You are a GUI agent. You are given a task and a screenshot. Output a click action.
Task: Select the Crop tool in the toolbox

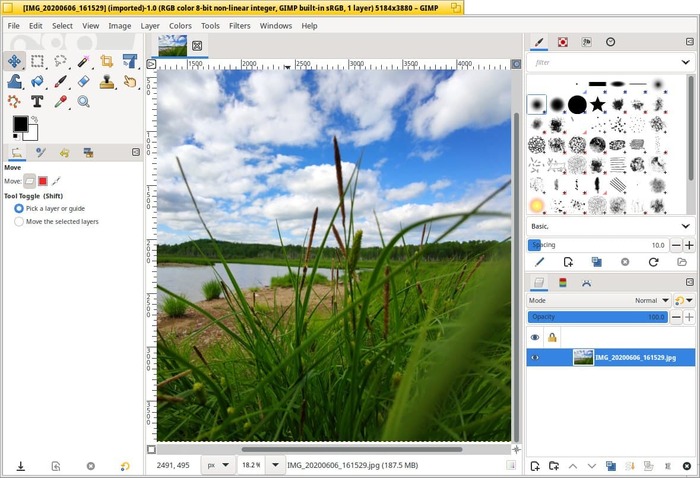click(x=107, y=62)
